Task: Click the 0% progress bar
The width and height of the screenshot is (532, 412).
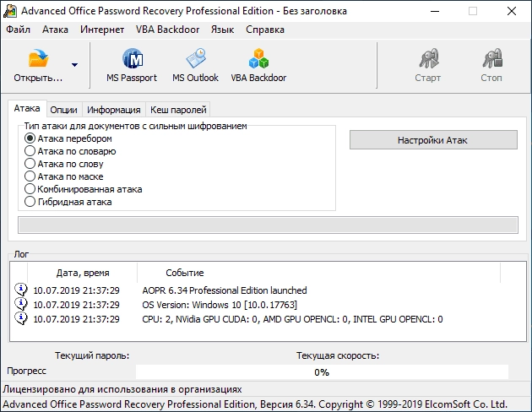Action: coord(322,372)
